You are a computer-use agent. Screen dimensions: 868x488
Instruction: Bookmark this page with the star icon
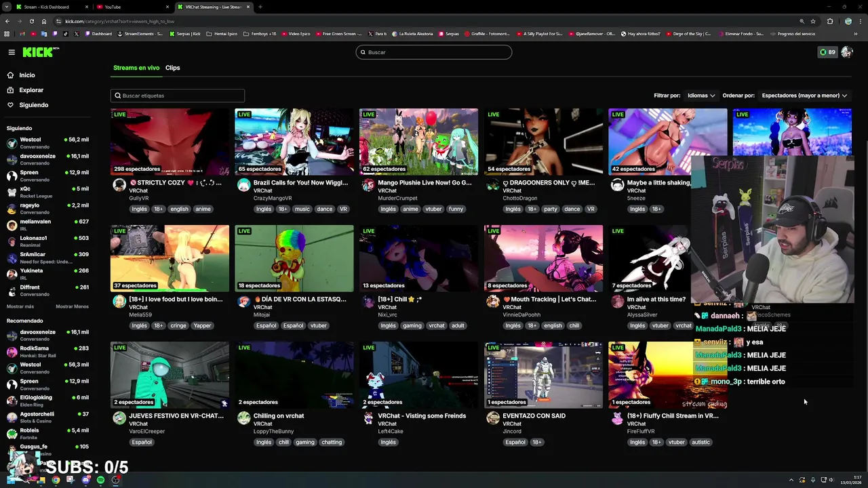[x=812, y=21]
